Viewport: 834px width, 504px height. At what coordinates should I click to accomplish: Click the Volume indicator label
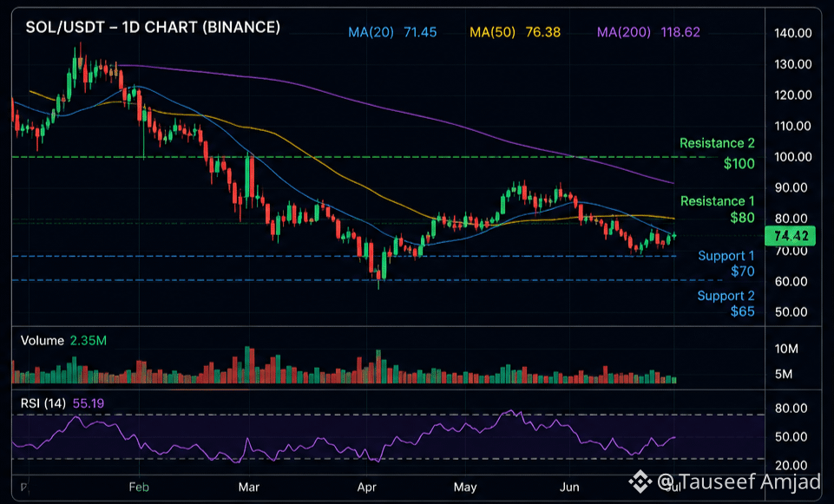click(x=42, y=340)
